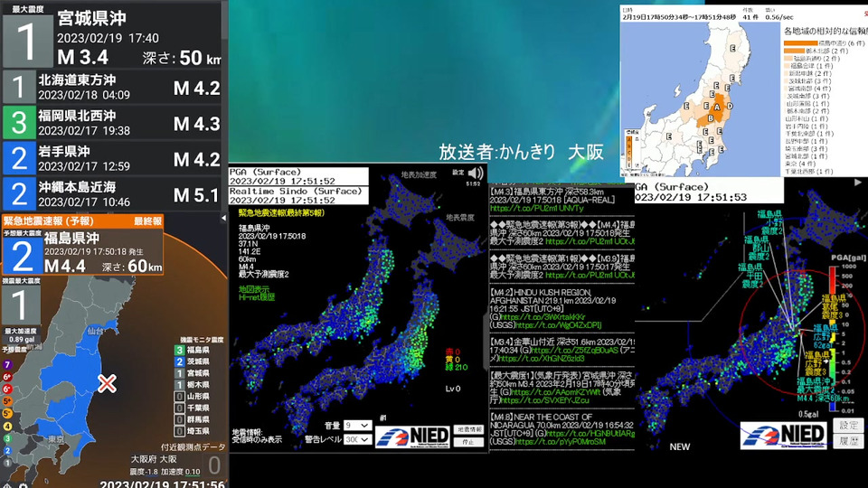Image resolution: width=868 pixels, height=488 pixels.
Task: Click the purple intensity 7 legend swatch
Action: click(x=7, y=364)
